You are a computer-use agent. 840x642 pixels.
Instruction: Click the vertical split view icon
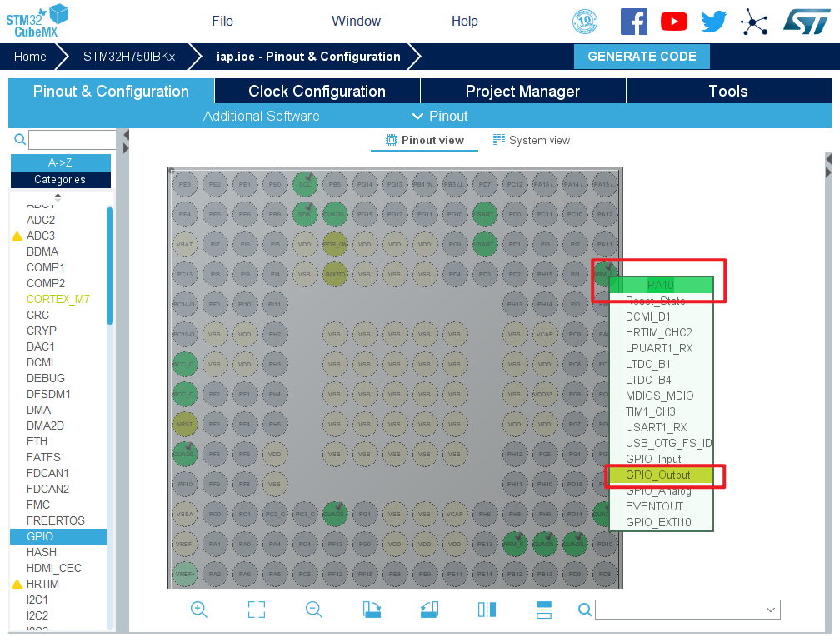tap(487, 610)
